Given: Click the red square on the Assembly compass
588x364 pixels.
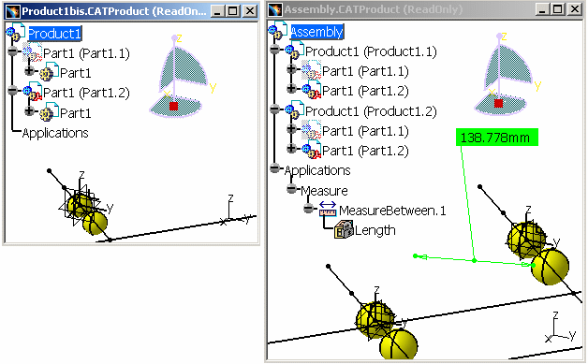Looking at the screenshot, I should pyautogui.click(x=498, y=104).
